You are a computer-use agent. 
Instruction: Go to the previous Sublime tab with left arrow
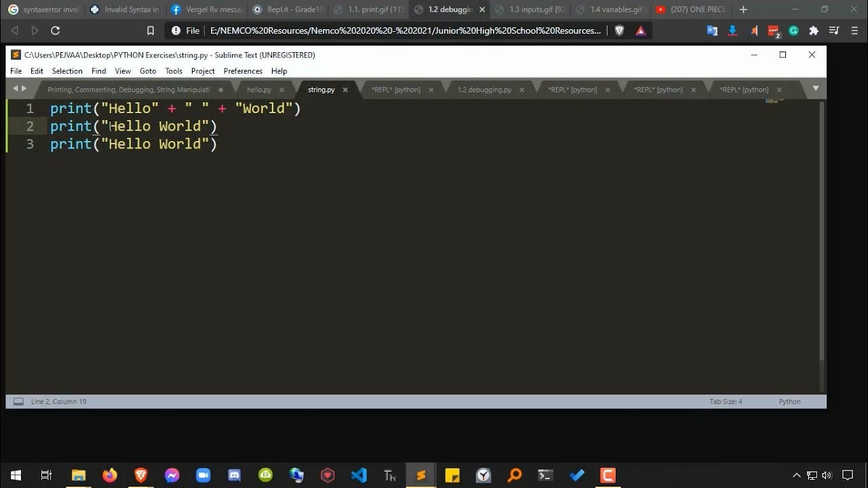15,88
